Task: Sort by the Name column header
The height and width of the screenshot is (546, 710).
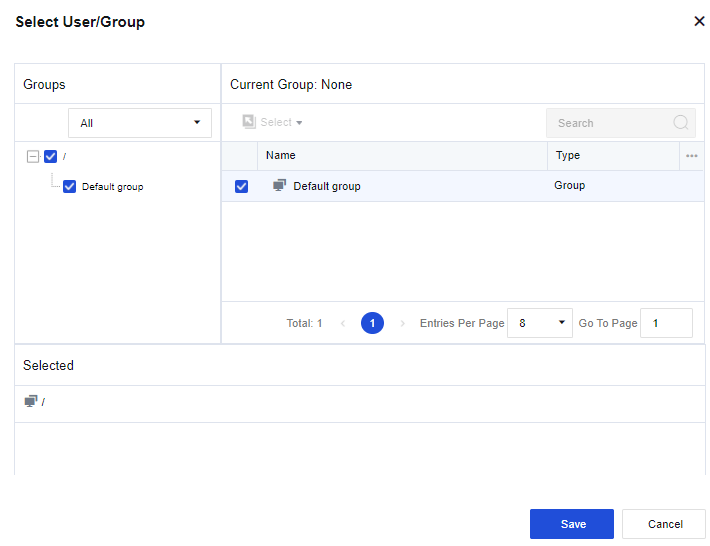Action: click(281, 156)
